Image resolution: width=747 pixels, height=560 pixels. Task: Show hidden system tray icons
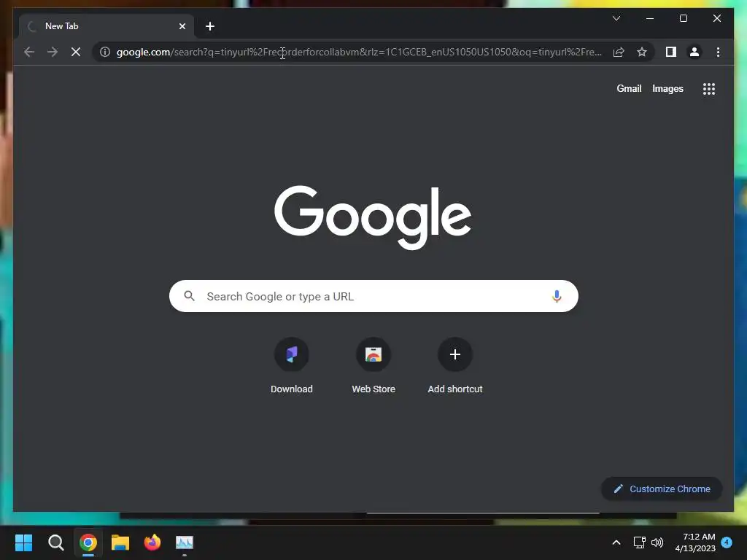616,542
